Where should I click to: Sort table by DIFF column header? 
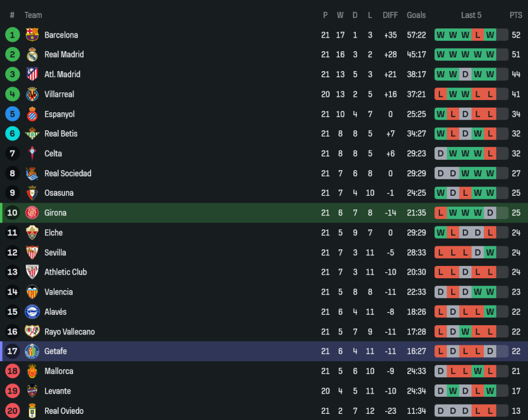(390, 15)
